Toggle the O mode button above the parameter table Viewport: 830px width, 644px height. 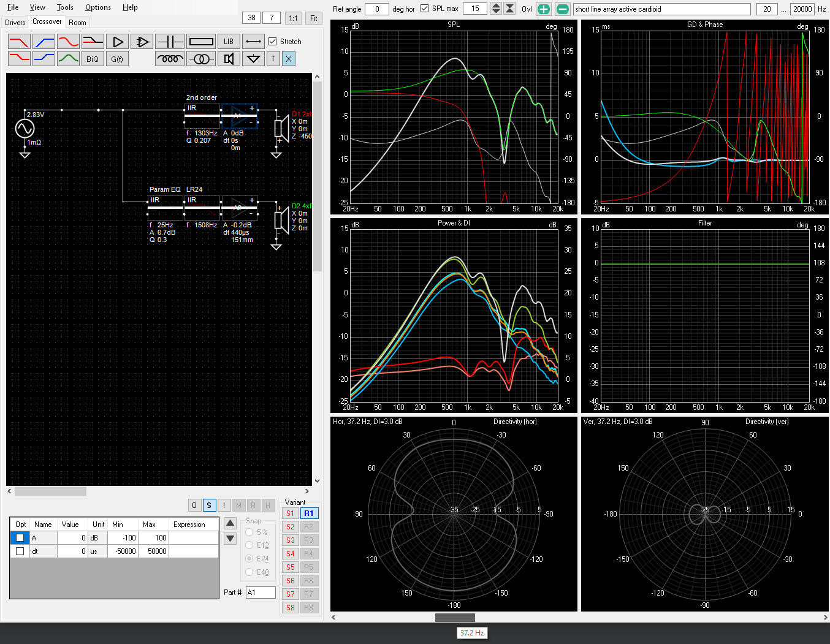(x=194, y=505)
